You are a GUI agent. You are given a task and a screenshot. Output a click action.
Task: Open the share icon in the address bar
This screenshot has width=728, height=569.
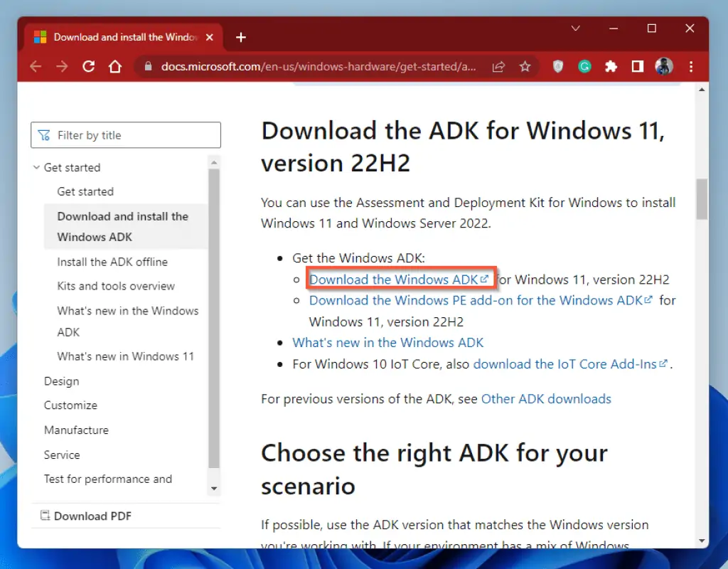point(498,66)
